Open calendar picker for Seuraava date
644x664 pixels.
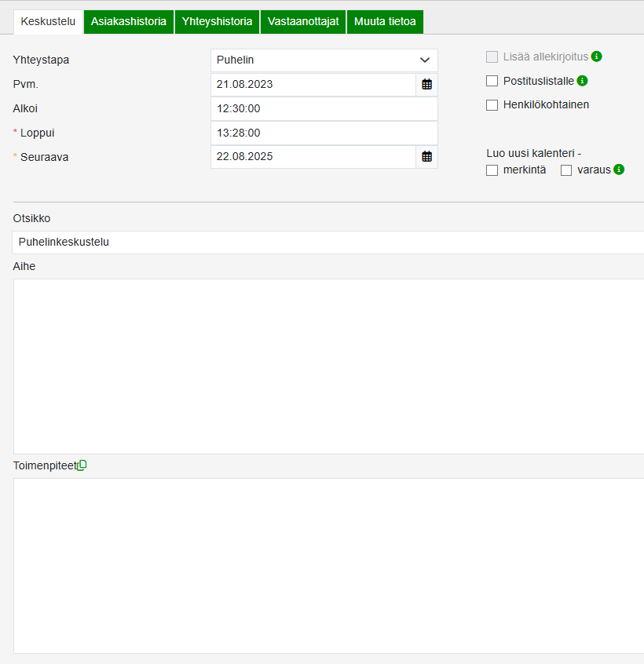(426, 157)
